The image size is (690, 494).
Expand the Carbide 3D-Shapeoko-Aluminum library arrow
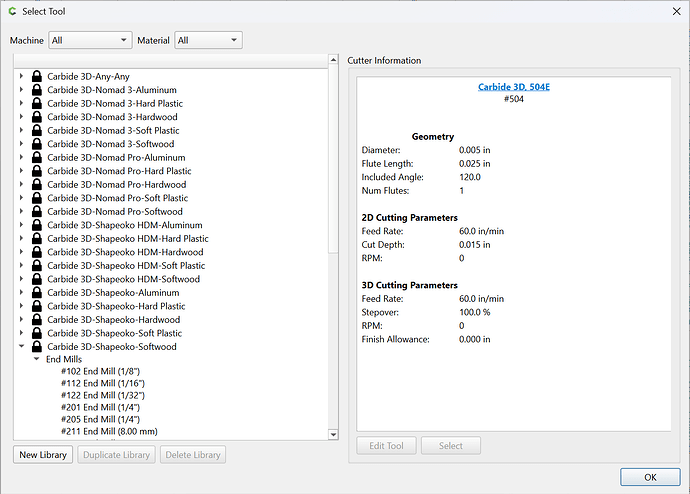(x=21, y=293)
